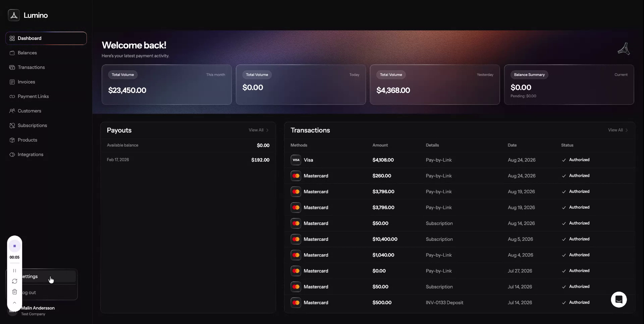Viewport: 644px width, 324px height.
Task: Click the Balances wallet icon
Action: (12, 53)
